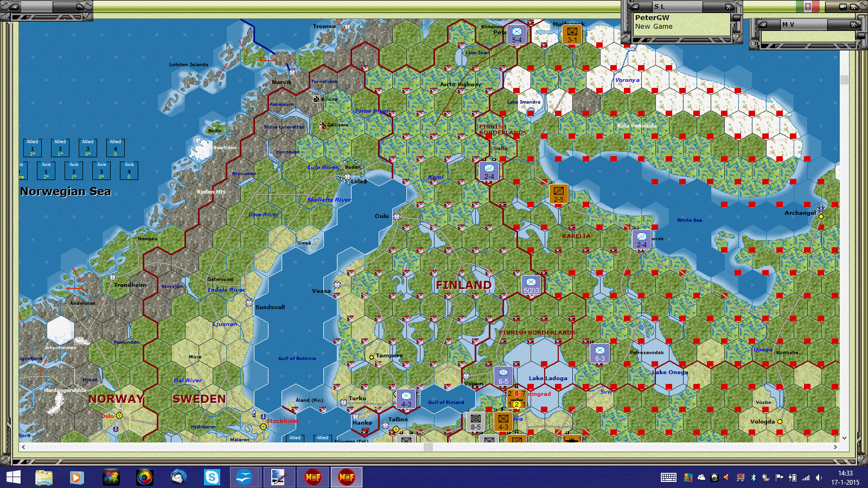The height and width of the screenshot is (488, 868).
Task: Click the map scroll right arrow
Action: (835, 447)
